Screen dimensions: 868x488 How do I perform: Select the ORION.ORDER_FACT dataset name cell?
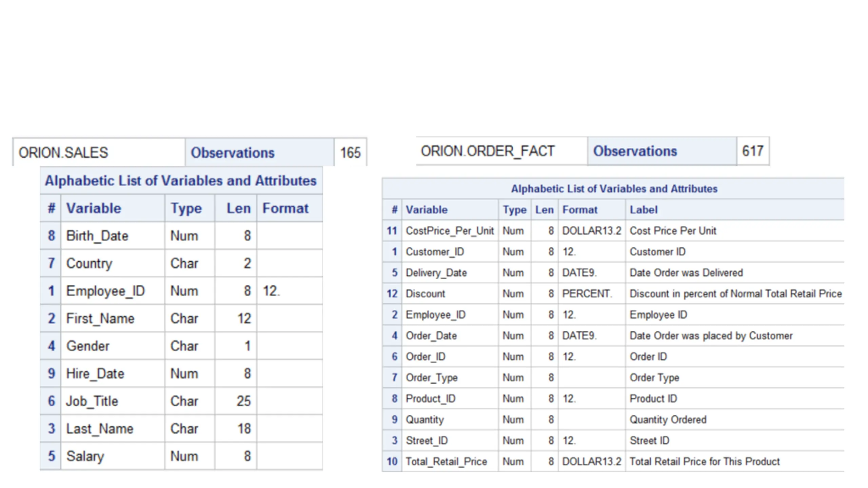501,151
